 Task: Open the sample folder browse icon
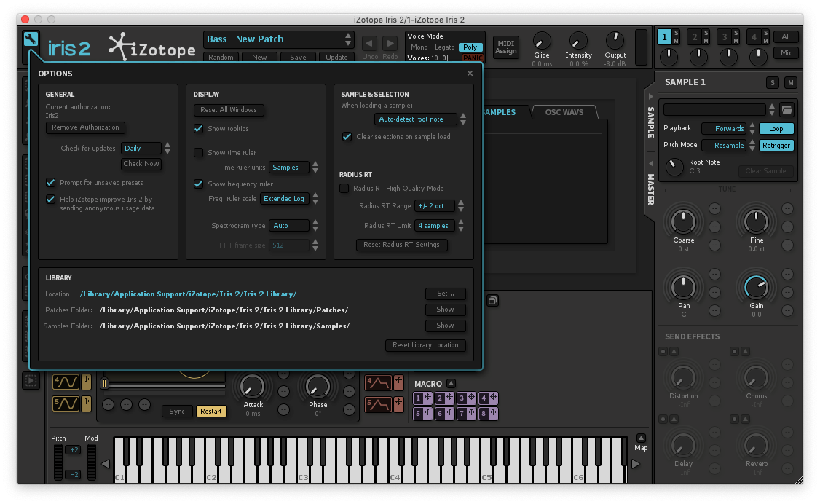click(787, 110)
